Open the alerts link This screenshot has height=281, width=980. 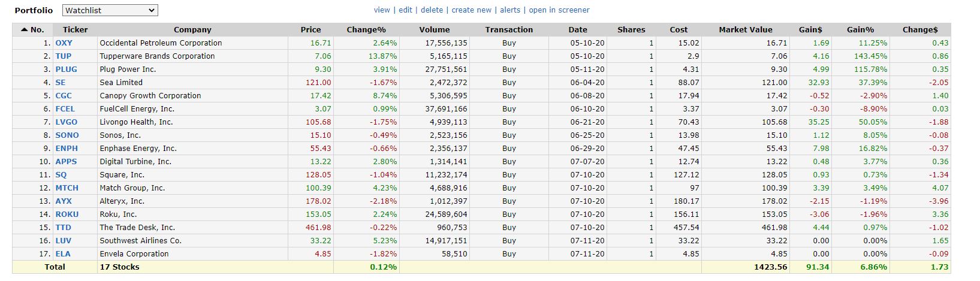click(x=510, y=10)
